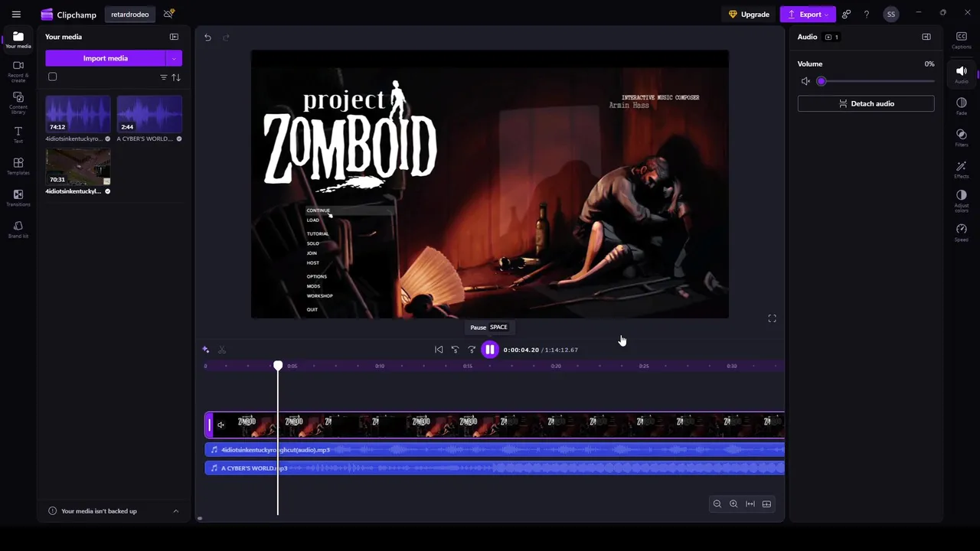
Task: Skip forward five seconds
Action: [472, 350]
